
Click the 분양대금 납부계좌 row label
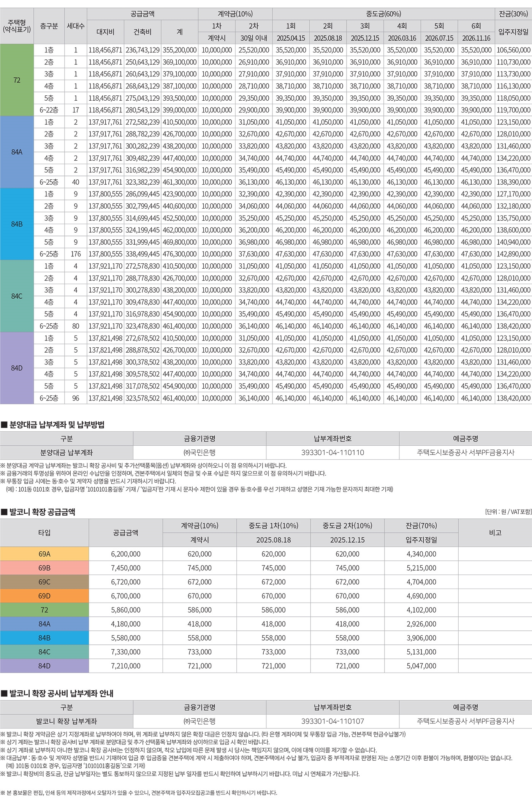click(x=66, y=453)
